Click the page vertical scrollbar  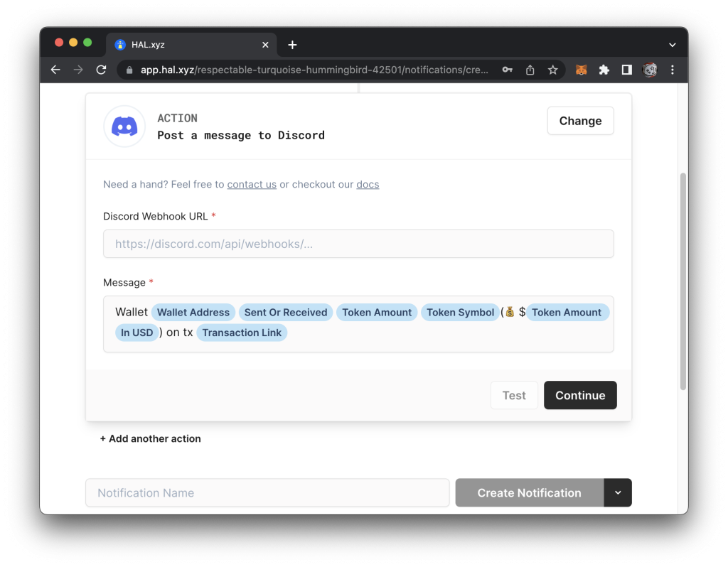tap(683, 281)
